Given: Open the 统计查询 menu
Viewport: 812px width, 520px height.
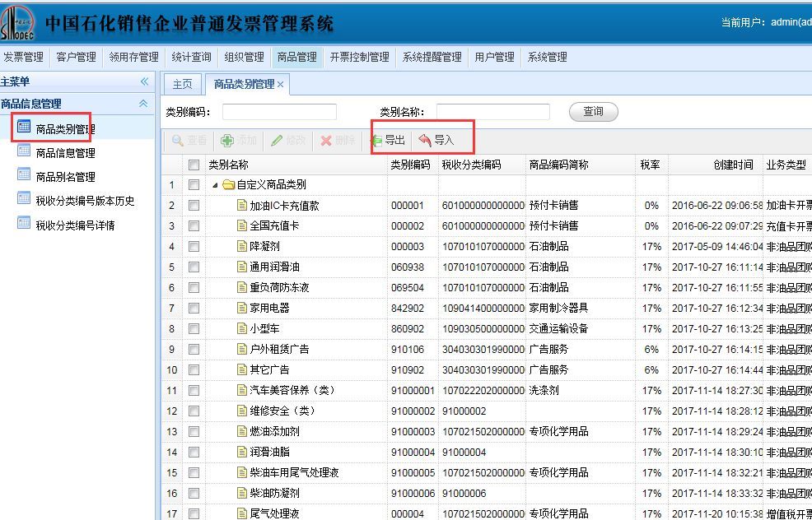Looking at the screenshot, I should click(192, 57).
